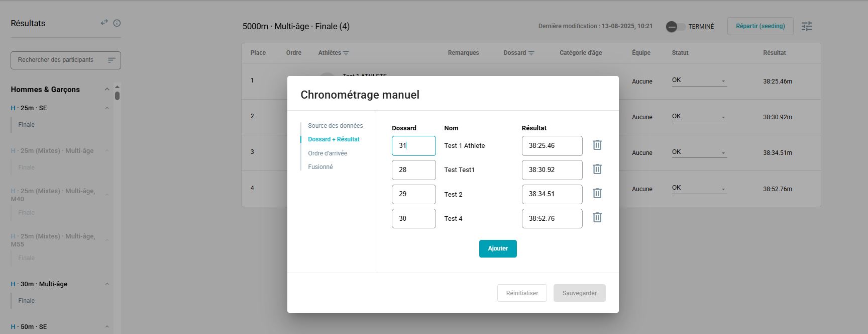This screenshot has height=334, width=868.
Task: Open Statut dropdown for place 4
Action: 699,188
